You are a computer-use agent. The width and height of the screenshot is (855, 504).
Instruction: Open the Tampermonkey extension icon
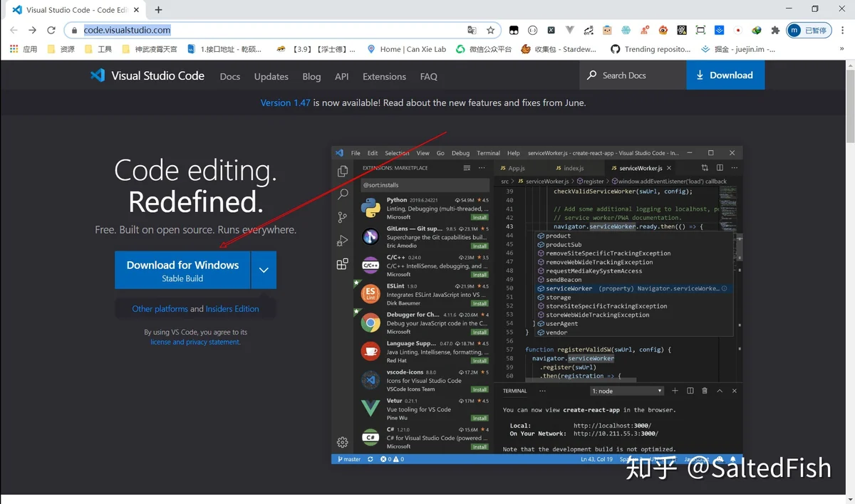click(513, 31)
